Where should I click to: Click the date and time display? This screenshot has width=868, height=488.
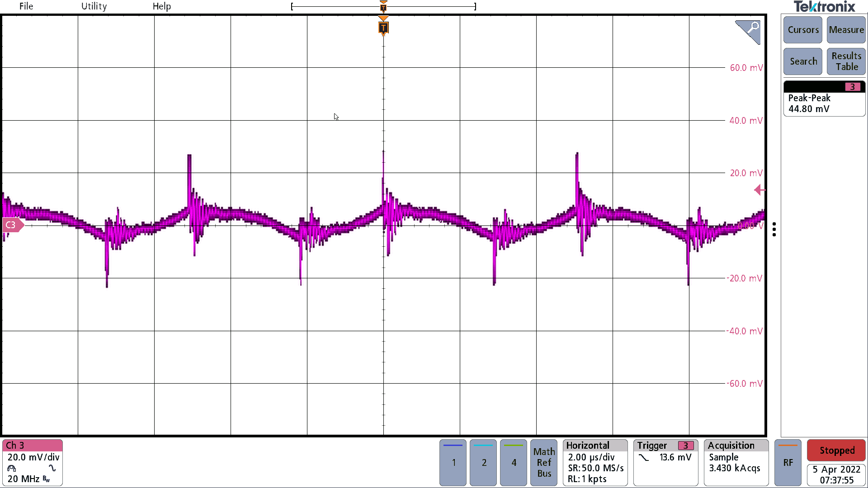click(x=836, y=475)
